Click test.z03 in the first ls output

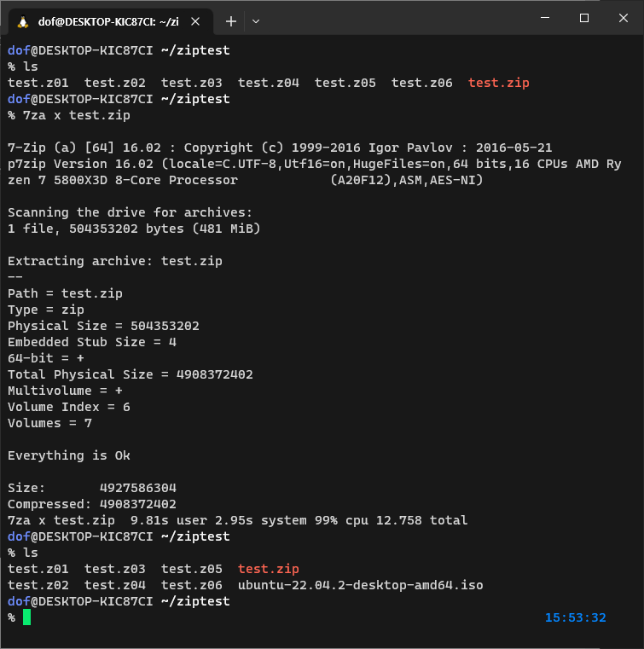point(192,83)
